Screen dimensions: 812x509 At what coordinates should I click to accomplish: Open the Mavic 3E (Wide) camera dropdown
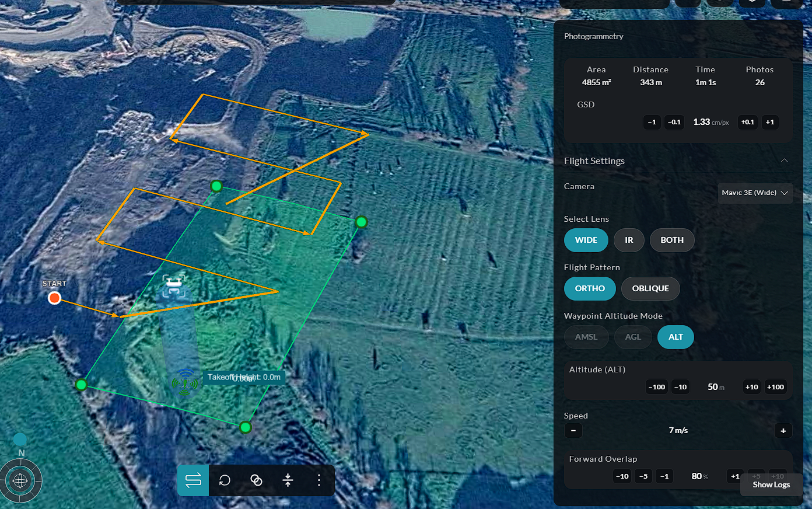(x=755, y=193)
